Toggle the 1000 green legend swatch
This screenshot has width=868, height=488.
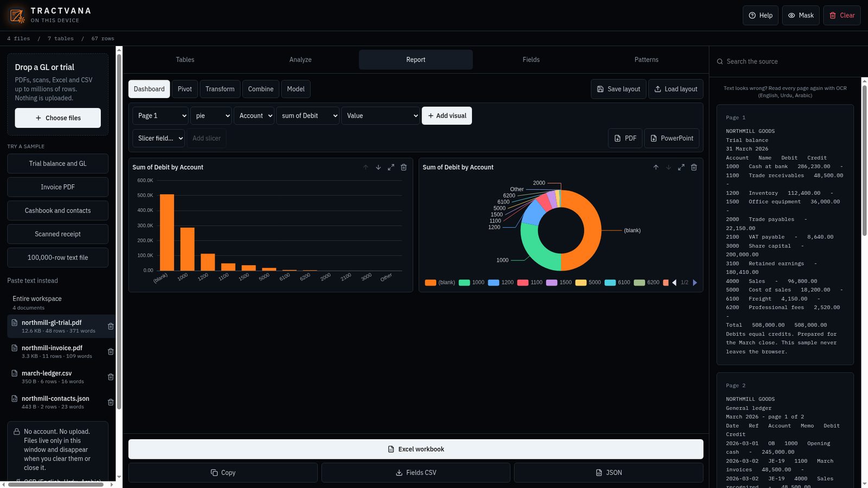click(464, 282)
